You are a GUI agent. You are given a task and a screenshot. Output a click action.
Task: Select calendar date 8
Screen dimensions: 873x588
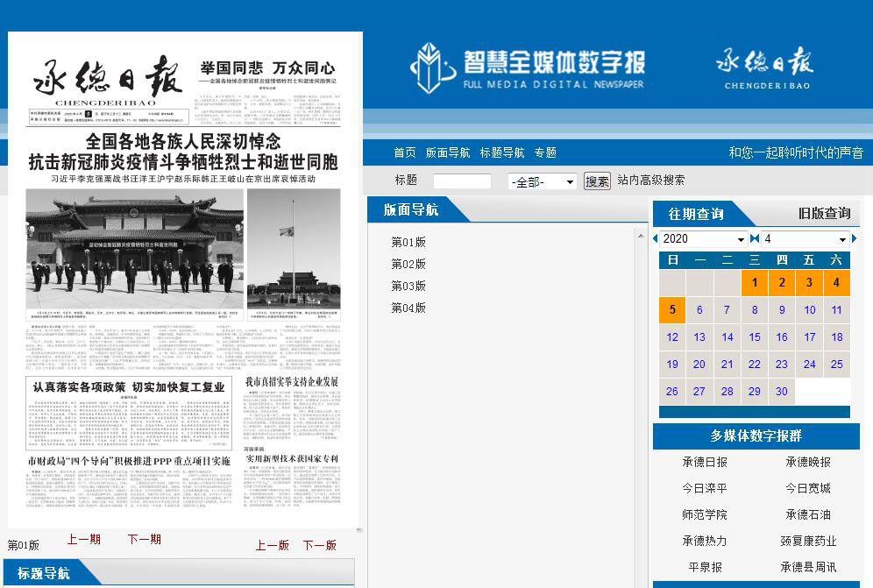pyautogui.click(x=755, y=310)
